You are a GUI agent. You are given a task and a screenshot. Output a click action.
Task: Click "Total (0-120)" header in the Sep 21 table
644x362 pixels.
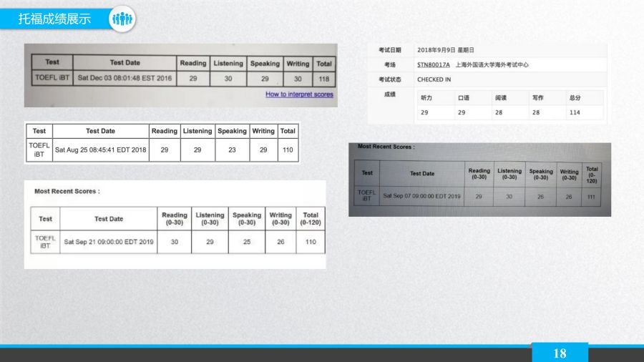(x=311, y=219)
